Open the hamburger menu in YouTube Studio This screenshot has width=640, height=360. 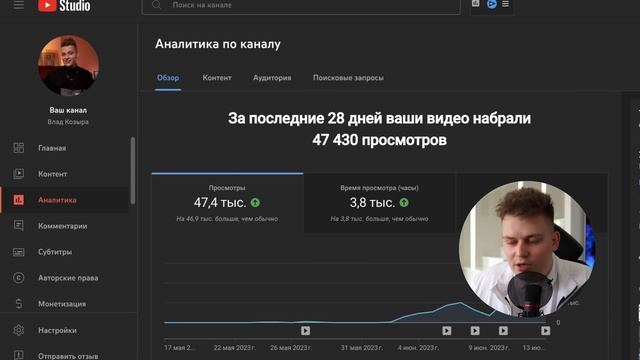click(19, 5)
